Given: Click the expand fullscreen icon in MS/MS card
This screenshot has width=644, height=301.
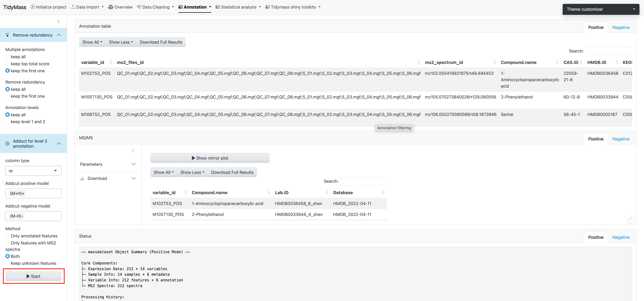Looking at the screenshot, I should (x=630, y=219).
